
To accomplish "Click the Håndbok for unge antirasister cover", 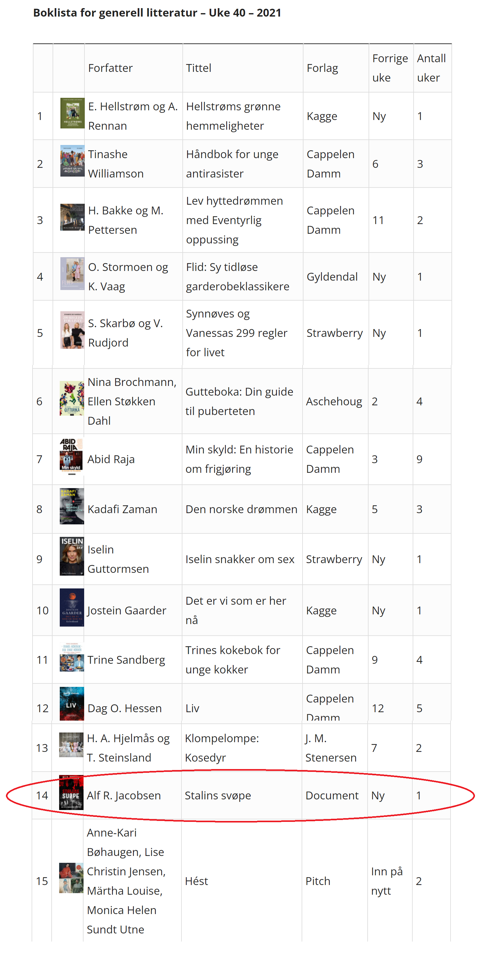I will pos(72,161).
